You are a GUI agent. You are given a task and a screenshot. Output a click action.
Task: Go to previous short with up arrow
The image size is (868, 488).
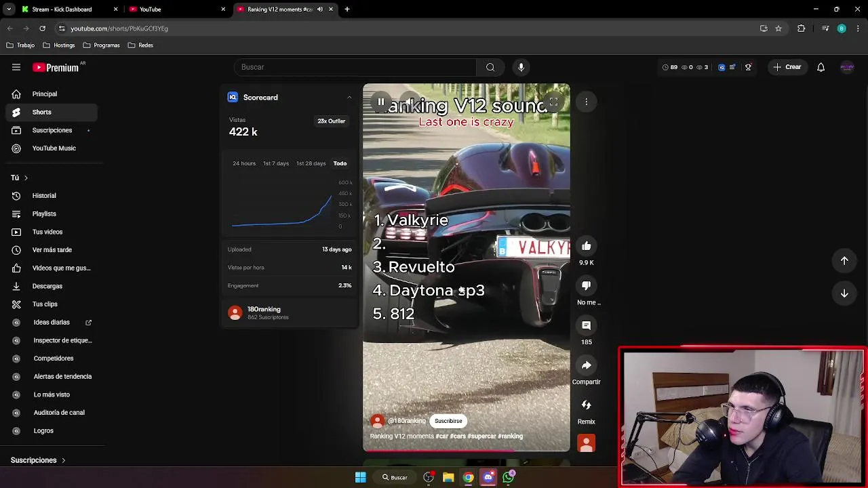[x=844, y=261]
